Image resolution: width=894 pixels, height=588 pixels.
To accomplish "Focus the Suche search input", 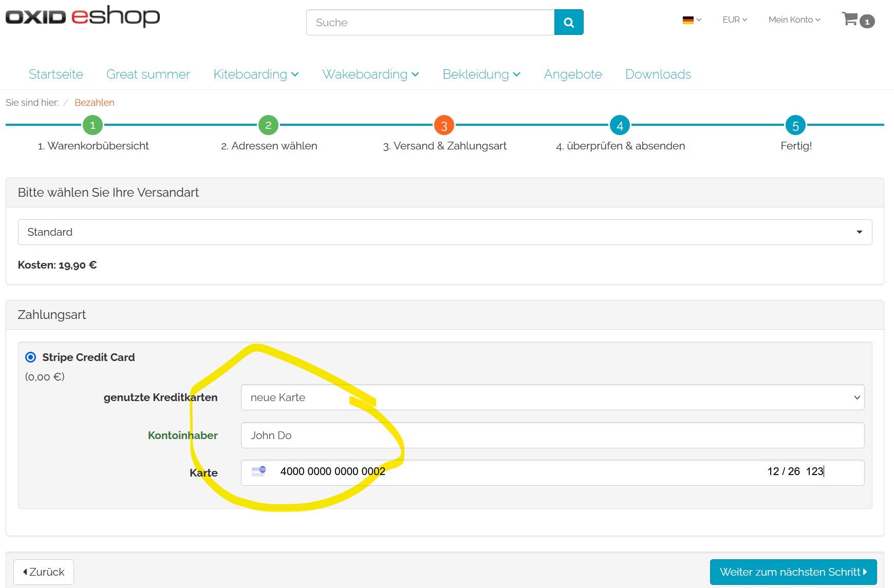I will pyautogui.click(x=430, y=22).
